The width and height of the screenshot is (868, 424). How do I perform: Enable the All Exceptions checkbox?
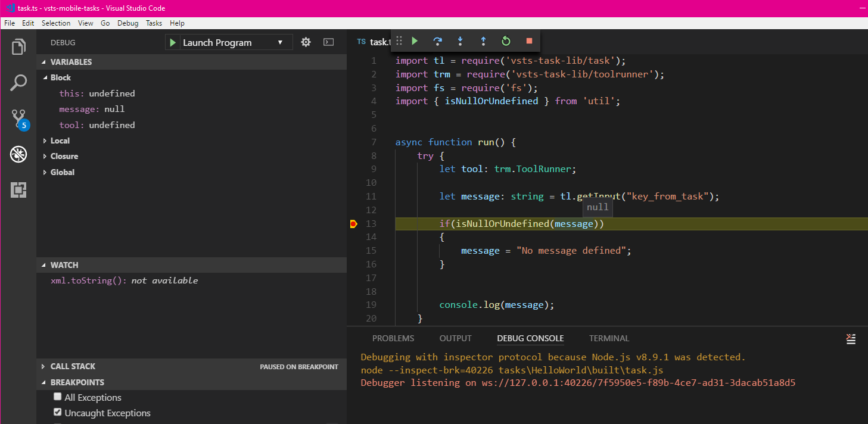point(57,396)
